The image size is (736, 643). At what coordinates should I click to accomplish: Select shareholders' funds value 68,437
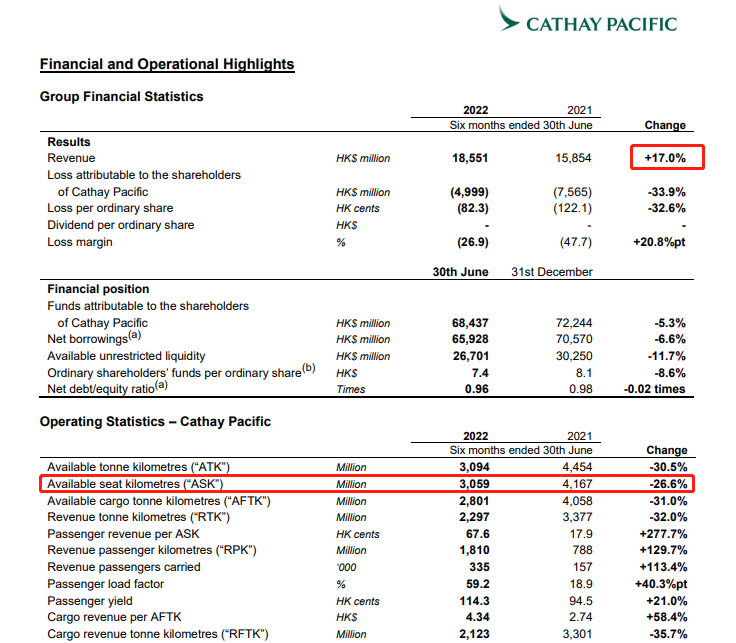(x=470, y=323)
